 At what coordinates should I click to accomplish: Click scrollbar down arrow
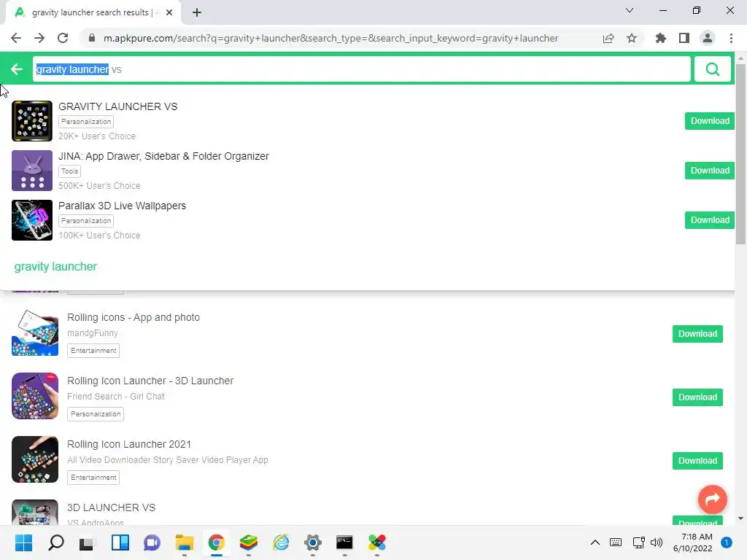[x=740, y=518]
